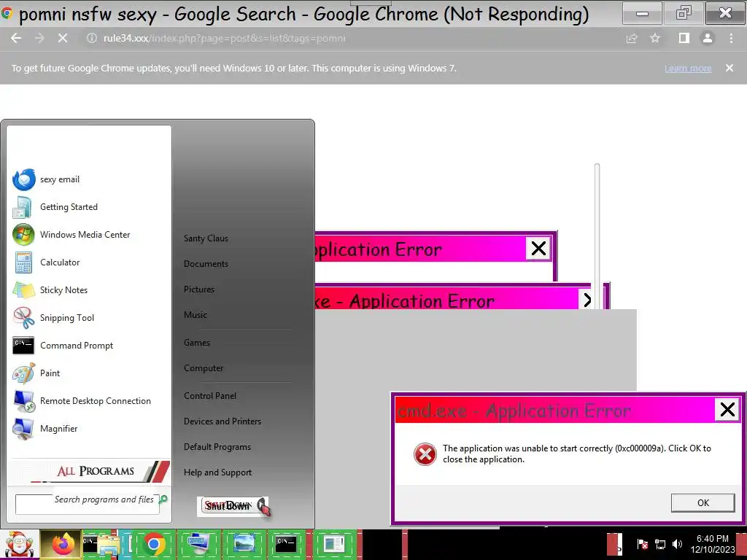The height and width of the screenshot is (560, 747).
Task: Dismiss the Chrome update notification bar
Action: click(729, 68)
